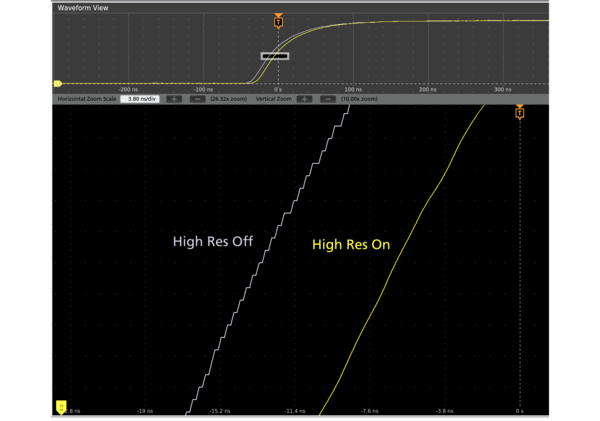The height and width of the screenshot is (421, 600).
Task: Click the Waveform View title
Action: (83, 8)
